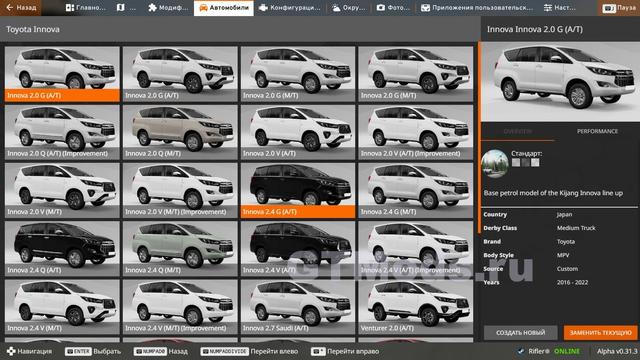
Task: Click the Country value Japan
Action: (564, 214)
